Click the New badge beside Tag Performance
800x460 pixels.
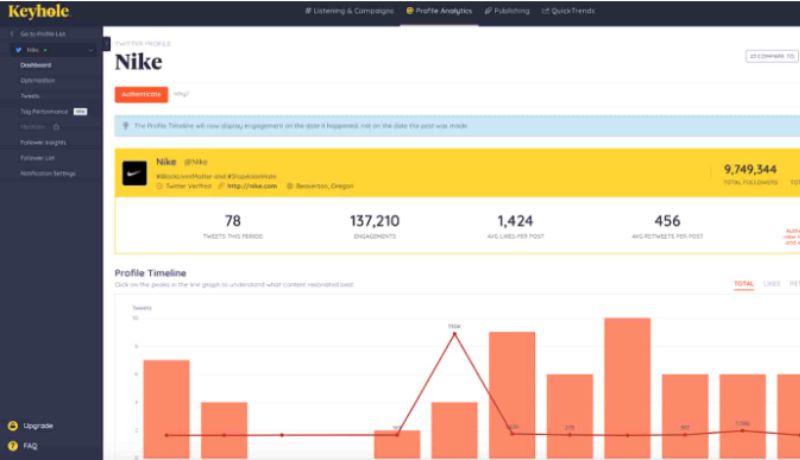pyautogui.click(x=80, y=111)
